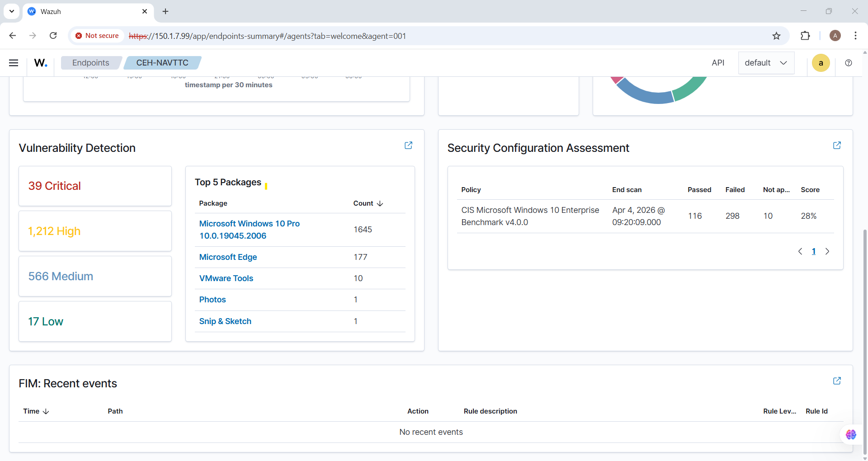
Task: Click the Wazuh W. logo
Action: [x=41, y=63]
